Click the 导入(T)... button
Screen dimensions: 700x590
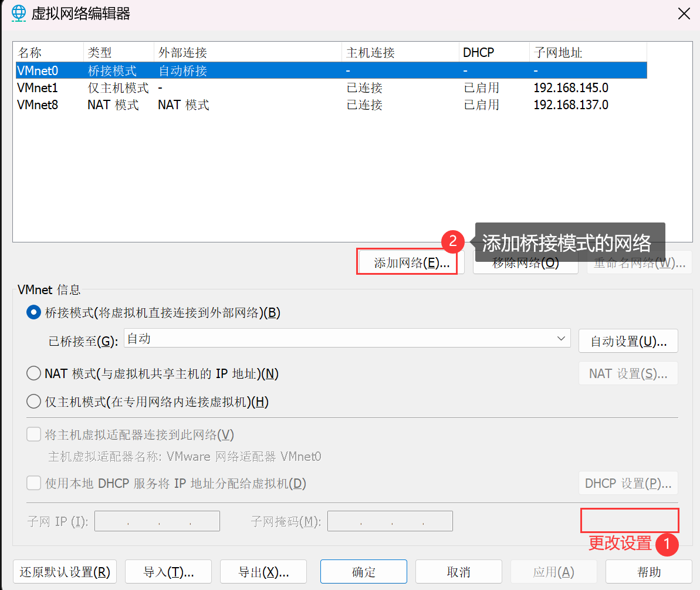[x=168, y=572]
